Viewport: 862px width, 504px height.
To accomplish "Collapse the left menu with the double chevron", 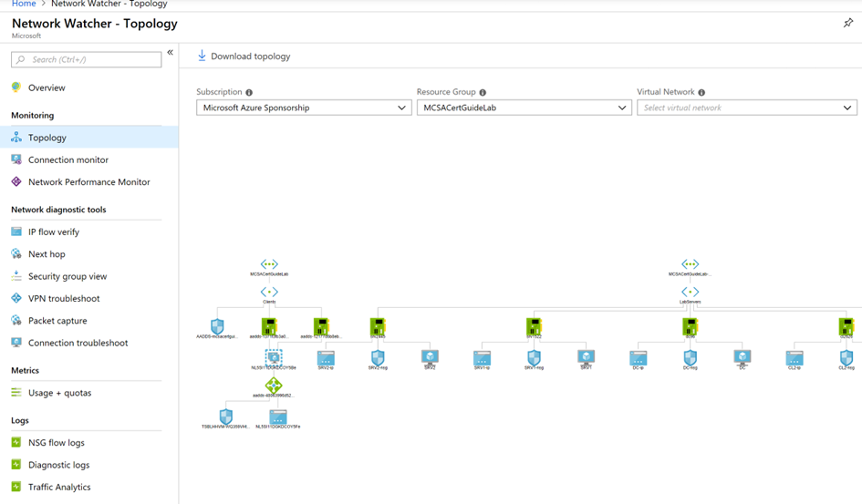I will coord(170,52).
